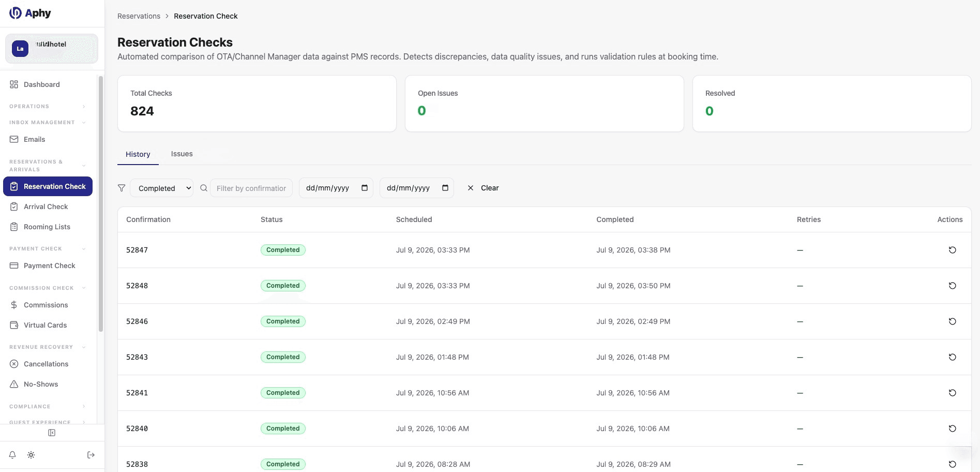Screen dimensions: 980x472
Task: Click confirmation number 52847
Action: pos(137,250)
